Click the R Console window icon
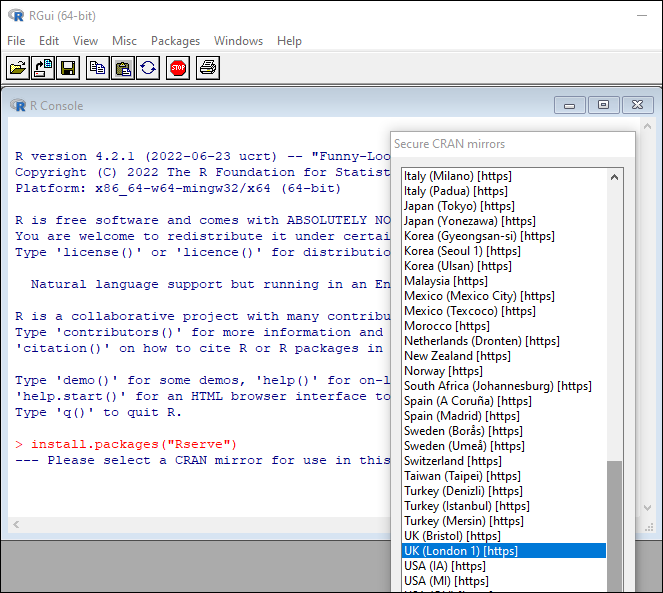The height and width of the screenshot is (593, 663). click(x=18, y=105)
